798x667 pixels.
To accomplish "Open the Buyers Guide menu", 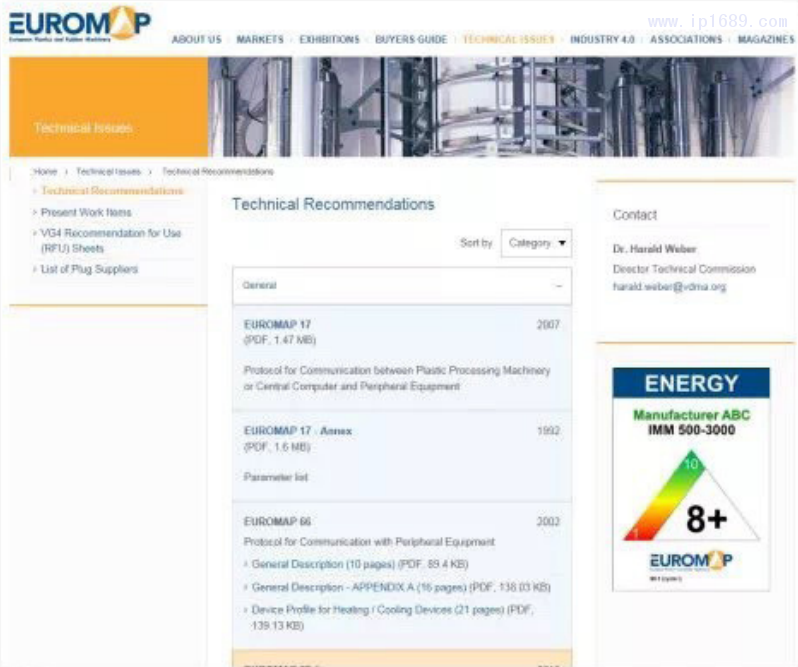I will pos(411,40).
